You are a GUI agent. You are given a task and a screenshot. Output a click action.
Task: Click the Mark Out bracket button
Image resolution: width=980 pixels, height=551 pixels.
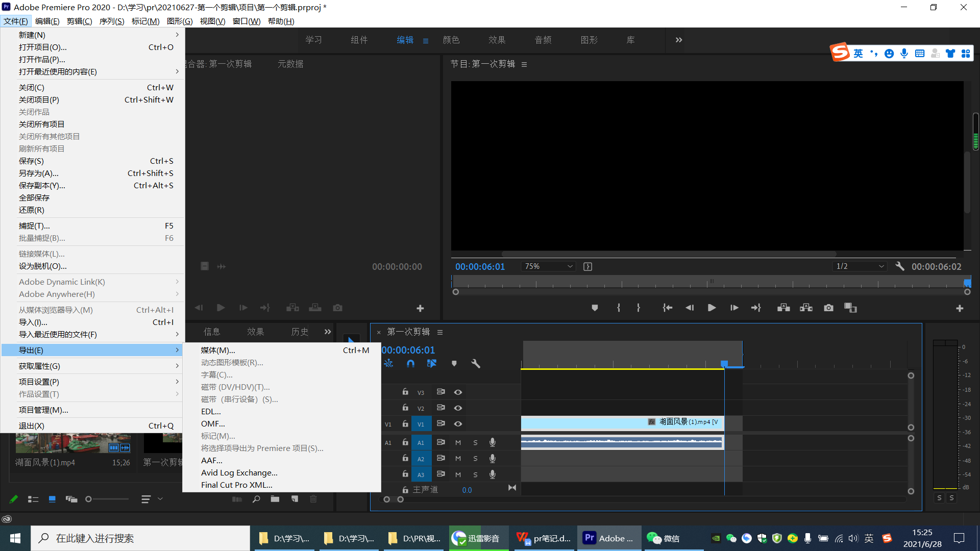coord(639,308)
